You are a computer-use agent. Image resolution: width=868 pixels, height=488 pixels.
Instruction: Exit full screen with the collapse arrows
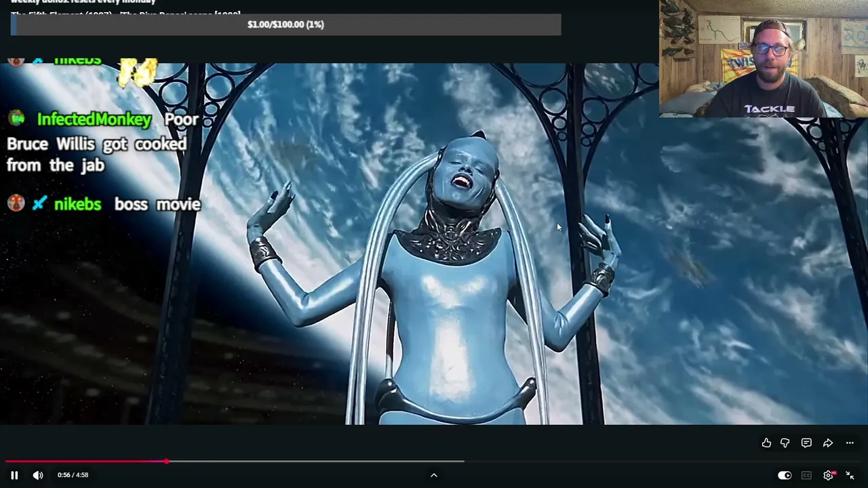coord(850,475)
